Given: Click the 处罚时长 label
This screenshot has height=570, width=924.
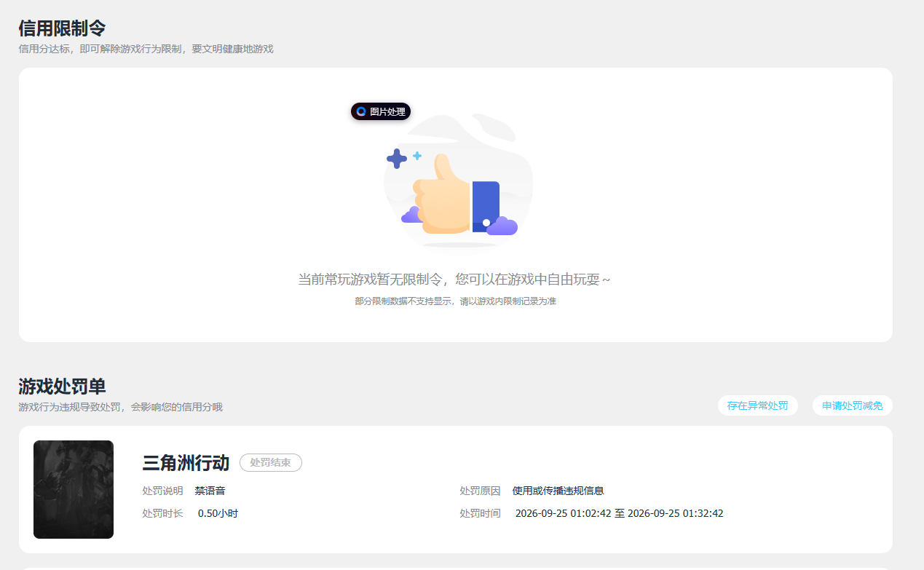Looking at the screenshot, I should [x=162, y=513].
